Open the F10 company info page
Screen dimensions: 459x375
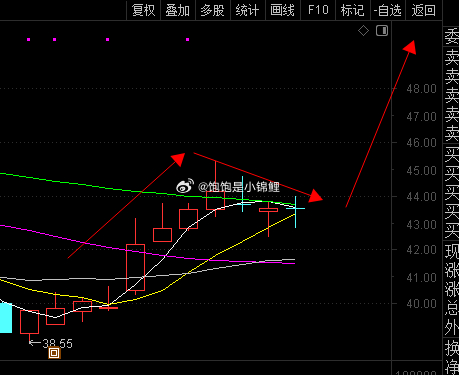pyautogui.click(x=318, y=10)
